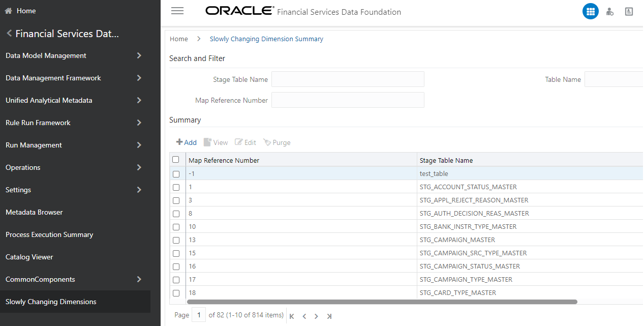This screenshot has width=644, height=326.
Task: Open the hamburger navigation menu icon
Action: (x=177, y=11)
